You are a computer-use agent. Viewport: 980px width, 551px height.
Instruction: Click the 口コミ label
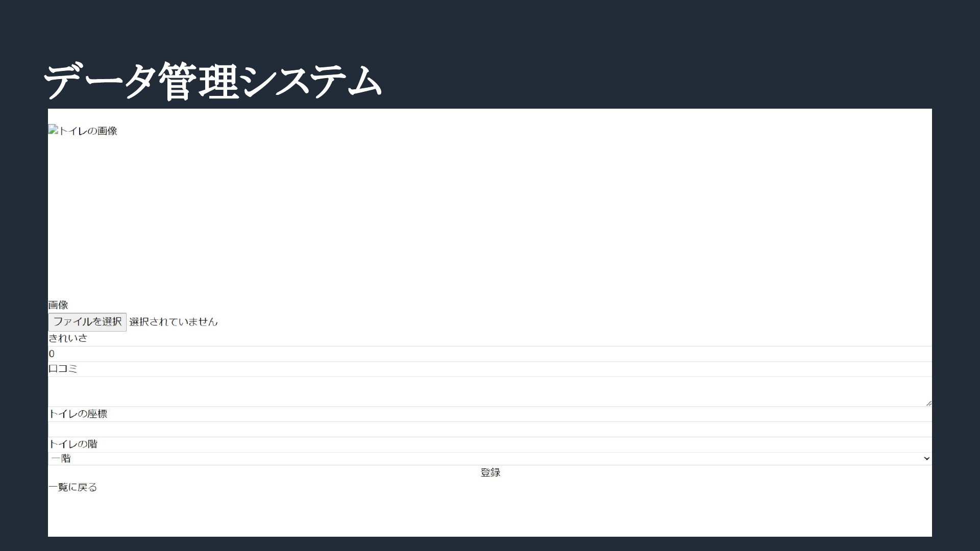pos(63,369)
